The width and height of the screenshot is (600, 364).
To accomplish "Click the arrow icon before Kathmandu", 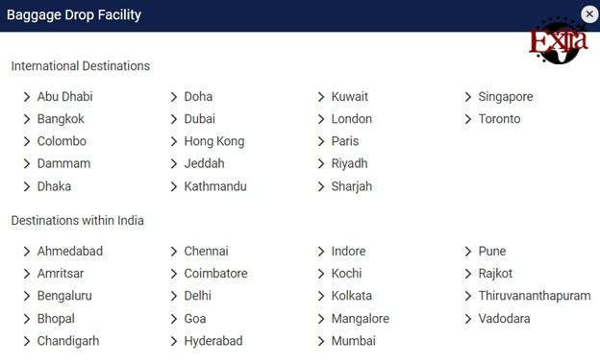I will point(174,186).
